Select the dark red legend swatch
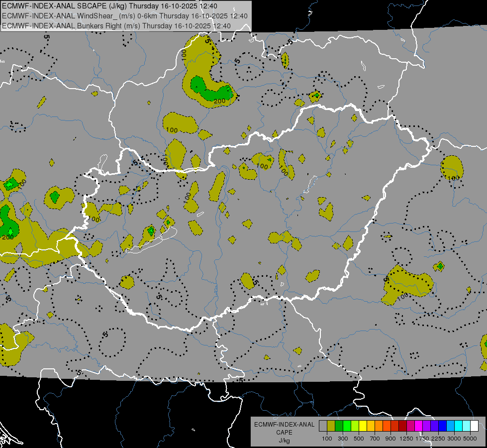487x448 pixels. (402, 426)
